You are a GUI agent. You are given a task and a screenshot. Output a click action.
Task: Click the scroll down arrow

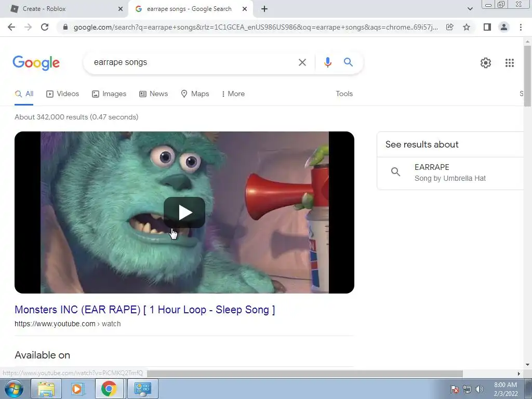click(x=527, y=365)
